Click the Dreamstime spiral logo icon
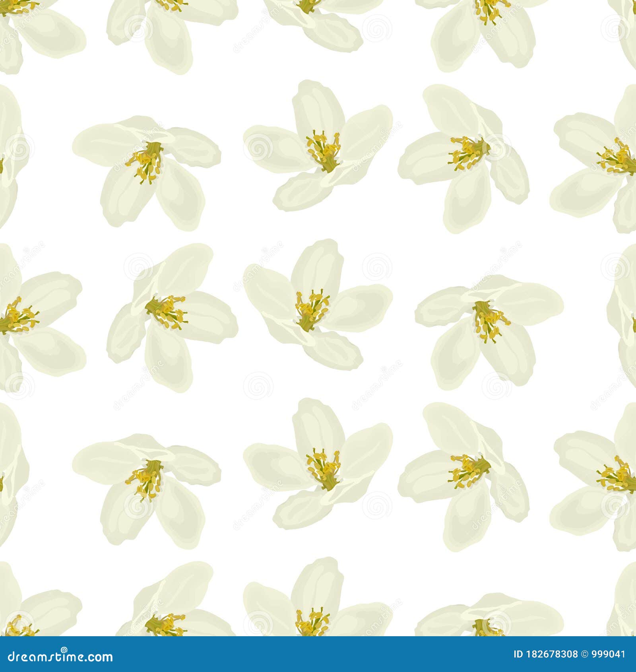This screenshot has width=636, height=672. click(x=64, y=650)
